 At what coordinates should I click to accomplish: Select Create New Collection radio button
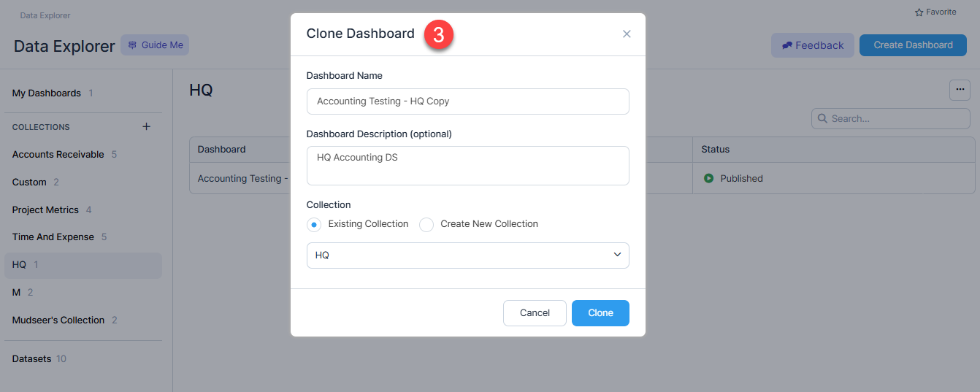[426, 225]
